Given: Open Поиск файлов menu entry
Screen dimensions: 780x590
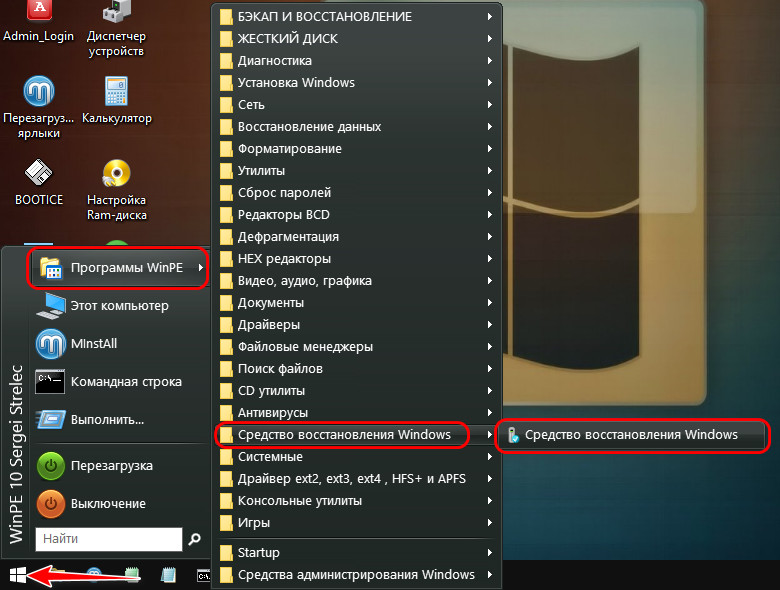Looking at the screenshot, I should [x=356, y=369].
